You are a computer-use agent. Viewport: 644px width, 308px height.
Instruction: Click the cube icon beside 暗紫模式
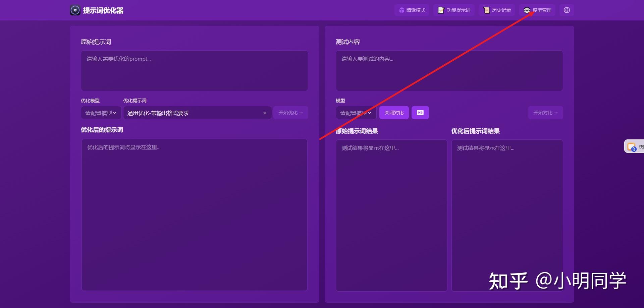pos(401,10)
